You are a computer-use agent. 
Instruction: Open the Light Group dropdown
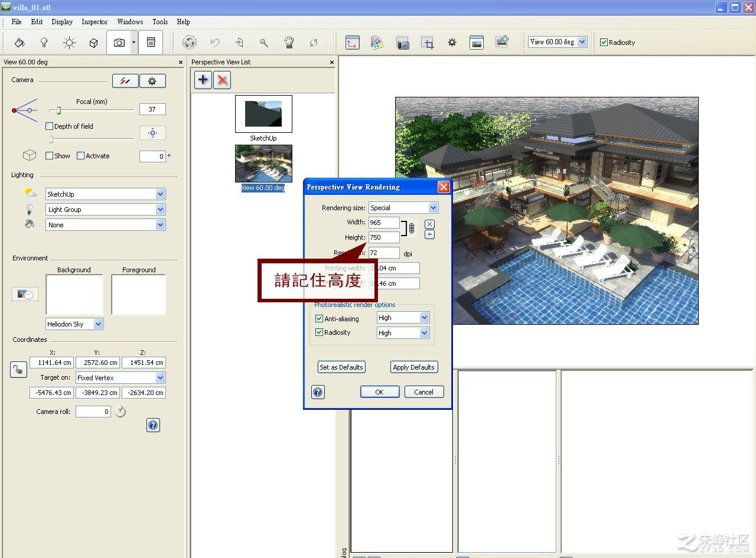[105, 210]
